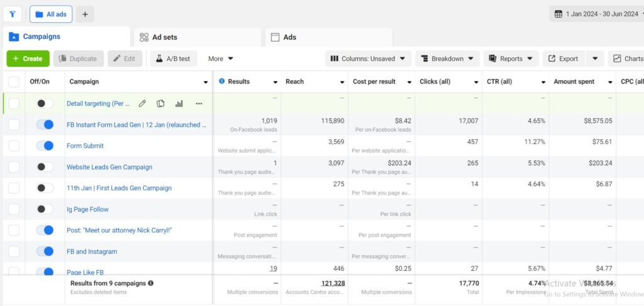Screen dimensions: 644x306
Task: Click the $203.24 cost per result cell
Action: coord(399,163)
